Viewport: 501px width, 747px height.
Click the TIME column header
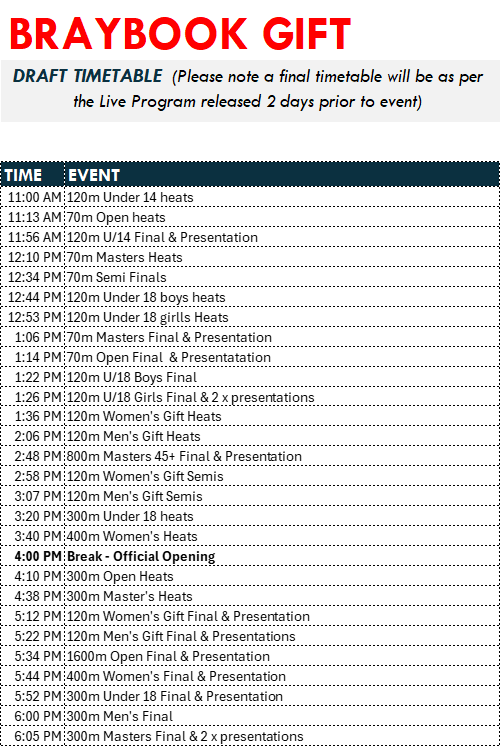pyautogui.click(x=32, y=175)
